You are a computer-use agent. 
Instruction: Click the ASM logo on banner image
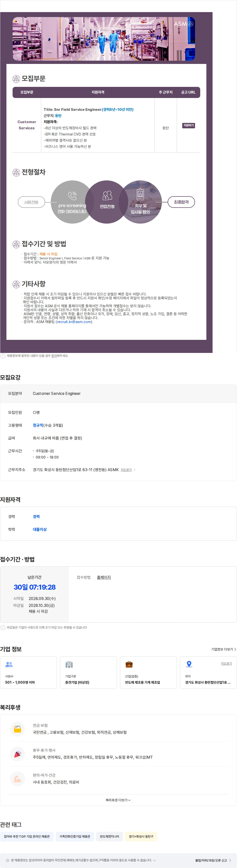[184, 24]
